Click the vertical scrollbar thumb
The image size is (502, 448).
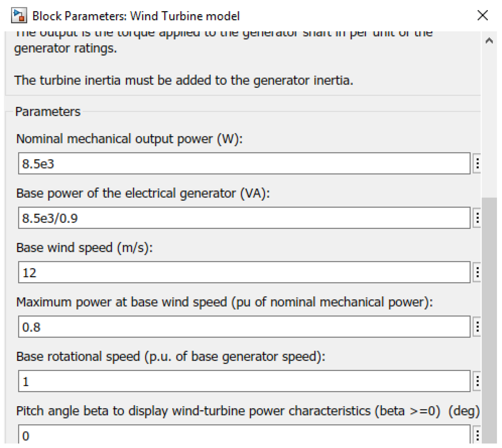tap(489, 320)
